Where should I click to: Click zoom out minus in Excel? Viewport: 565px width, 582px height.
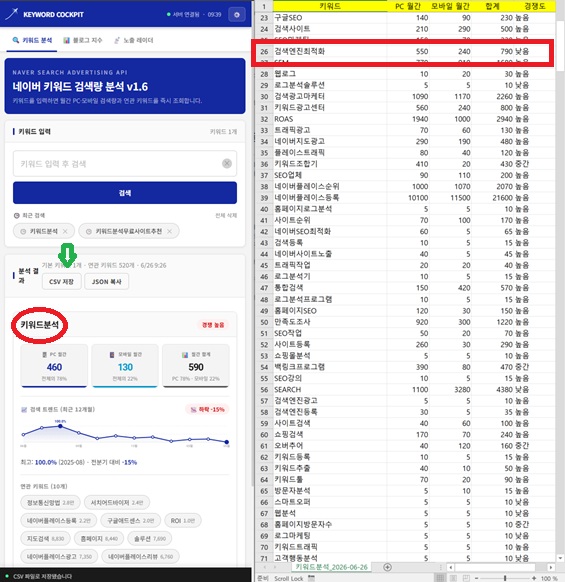(x=477, y=578)
